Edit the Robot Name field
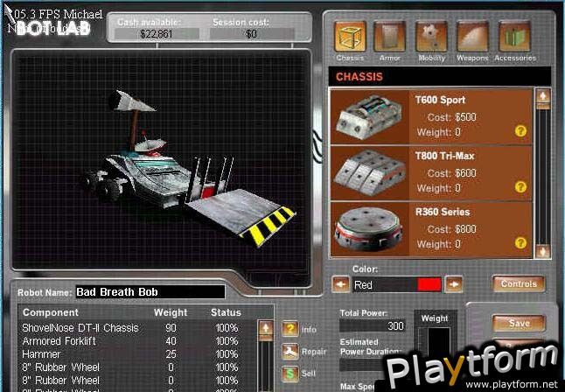This screenshot has height=392, width=565. point(150,291)
